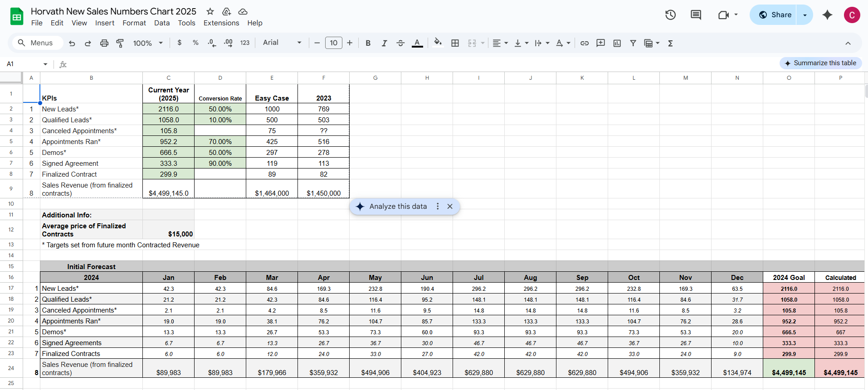The image size is (868, 390).
Task: Click the Redo icon in toolbar
Action: click(88, 43)
